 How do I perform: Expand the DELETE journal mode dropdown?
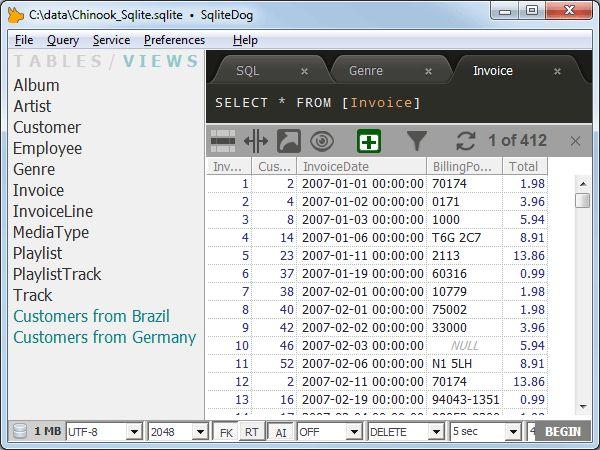click(405, 432)
